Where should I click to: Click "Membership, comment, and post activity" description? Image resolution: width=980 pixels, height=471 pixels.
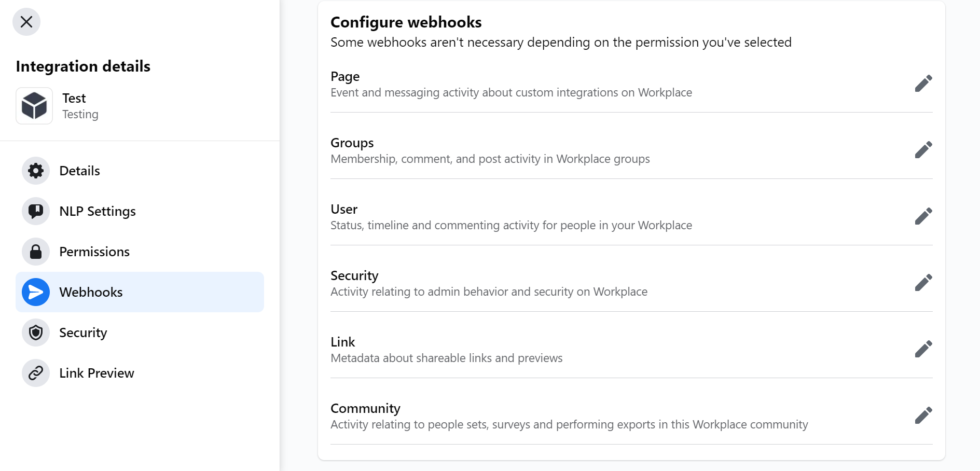point(490,159)
